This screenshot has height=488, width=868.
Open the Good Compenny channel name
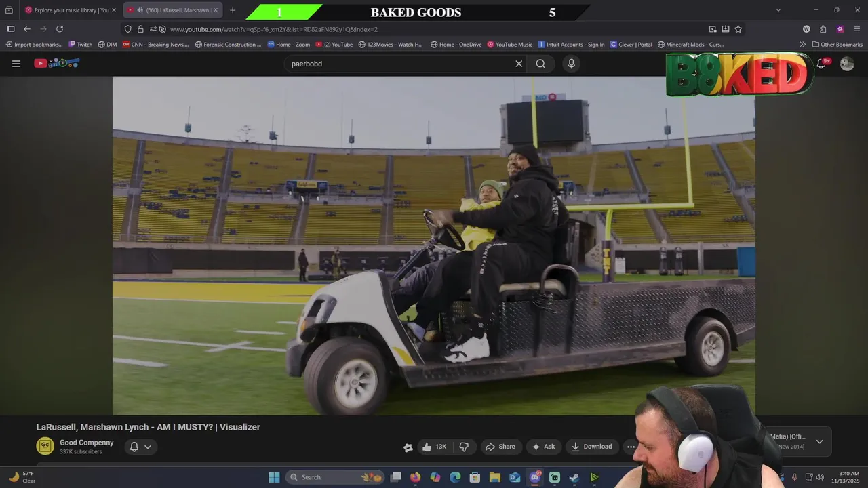pos(86,443)
